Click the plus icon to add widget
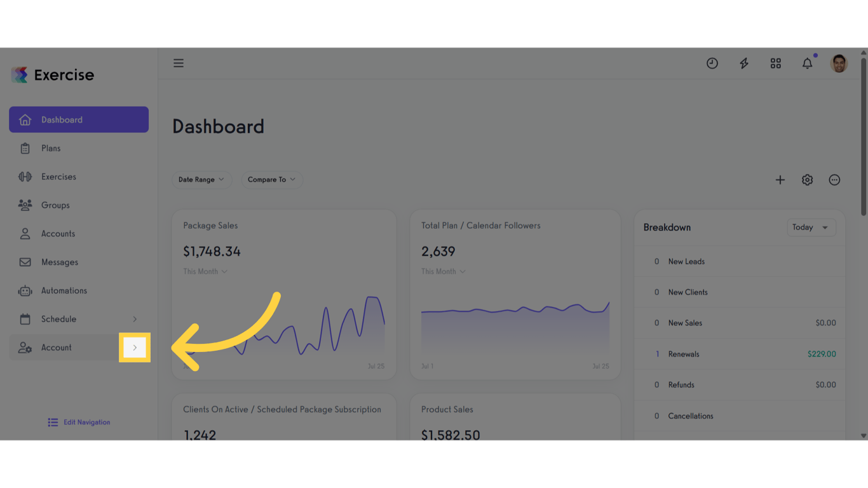Screen dimensions: 868x488 (780, 180)
